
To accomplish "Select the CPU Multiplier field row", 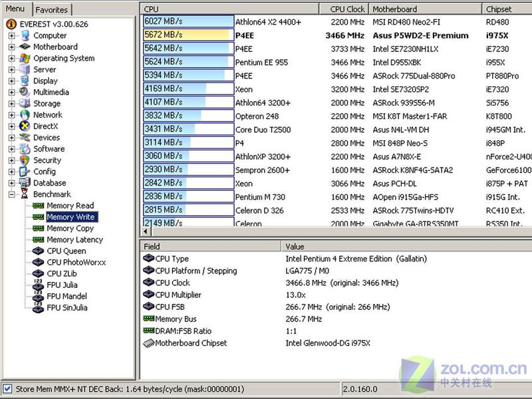I will coord(336,295).
